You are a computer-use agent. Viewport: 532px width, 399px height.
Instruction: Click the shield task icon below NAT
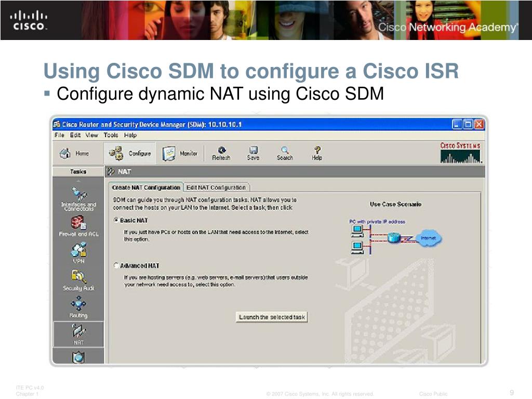[78, 357]
